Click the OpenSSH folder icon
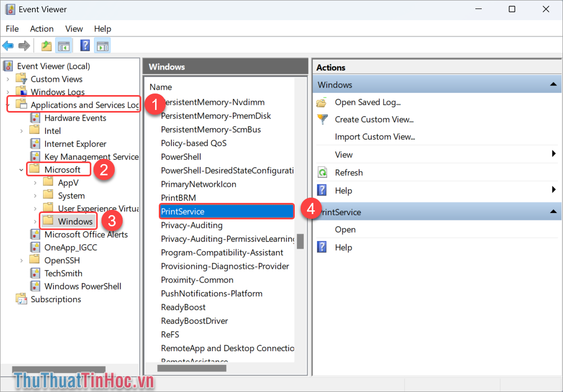 [35, 260]
